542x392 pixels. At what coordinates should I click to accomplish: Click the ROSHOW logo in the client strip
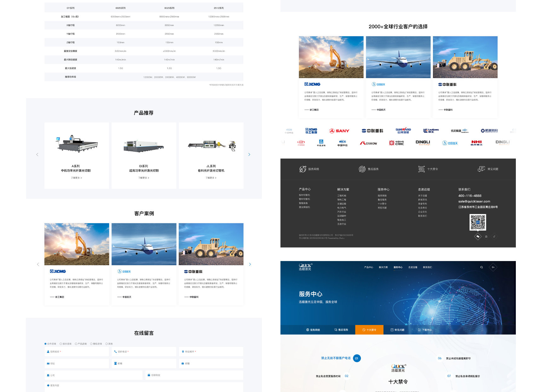[368, 143]
